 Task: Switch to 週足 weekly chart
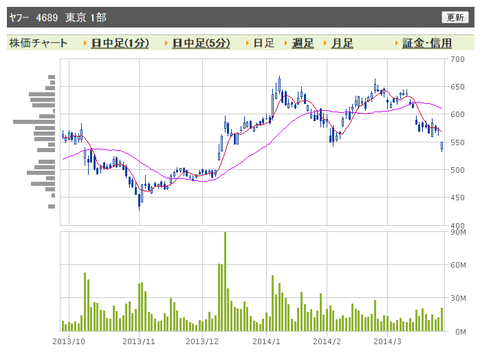click(x=303, y=43)
